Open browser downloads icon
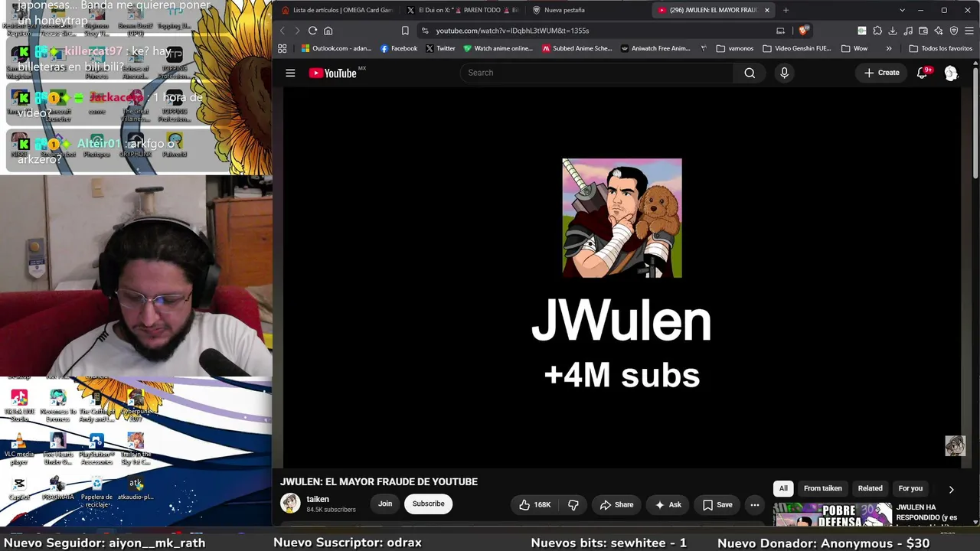Screen dimensions: 980x551 [x=893, y=31]
